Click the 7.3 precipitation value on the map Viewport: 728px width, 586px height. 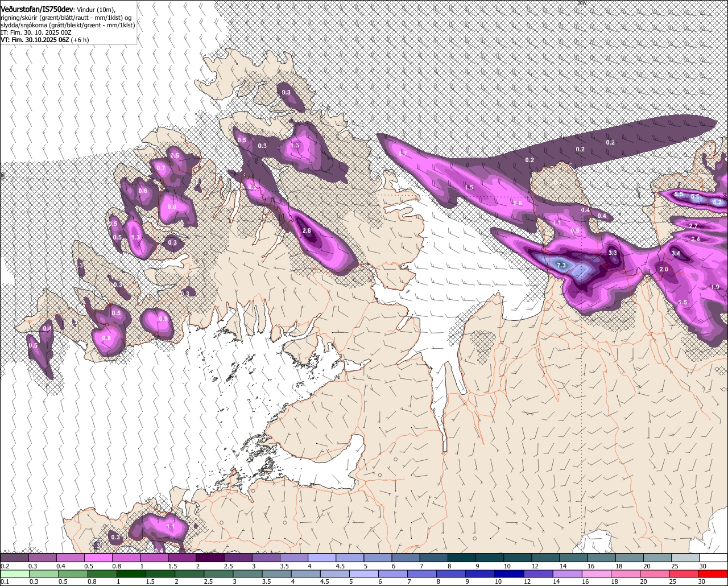click(561, 265)
